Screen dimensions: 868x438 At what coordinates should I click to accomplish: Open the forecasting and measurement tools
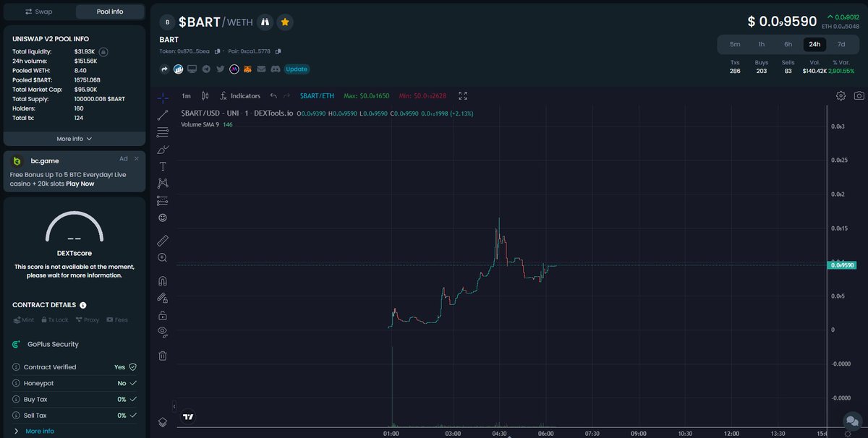click(163, 200)
